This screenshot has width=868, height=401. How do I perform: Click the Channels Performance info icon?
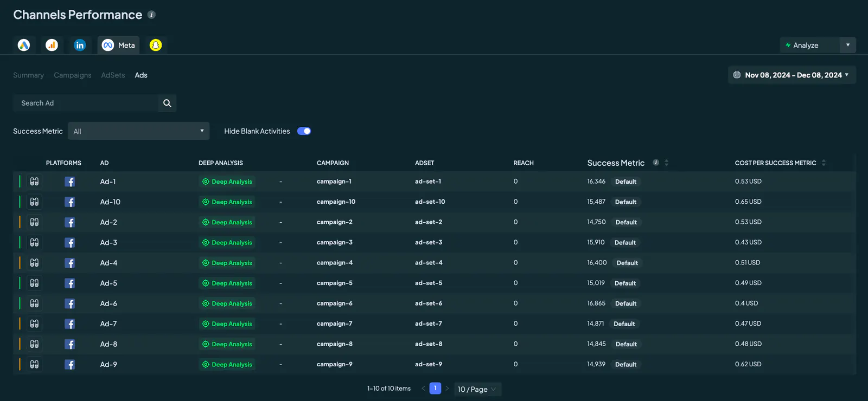(152, 15)
